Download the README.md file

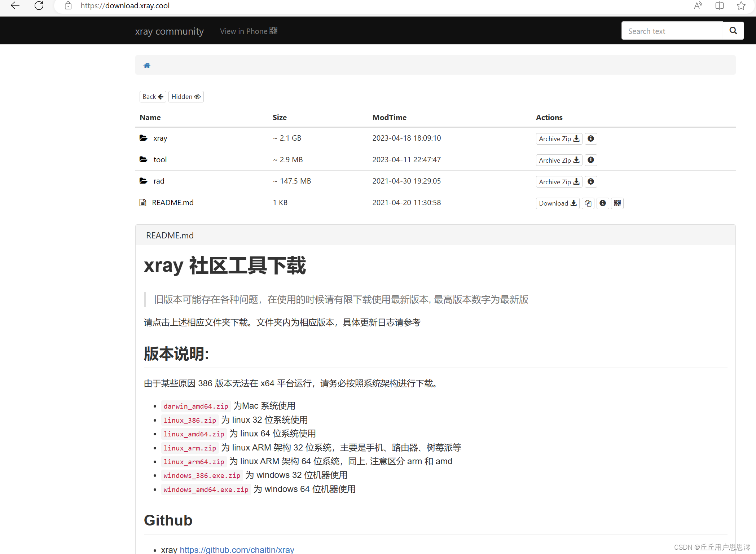(x=558, y=203)
